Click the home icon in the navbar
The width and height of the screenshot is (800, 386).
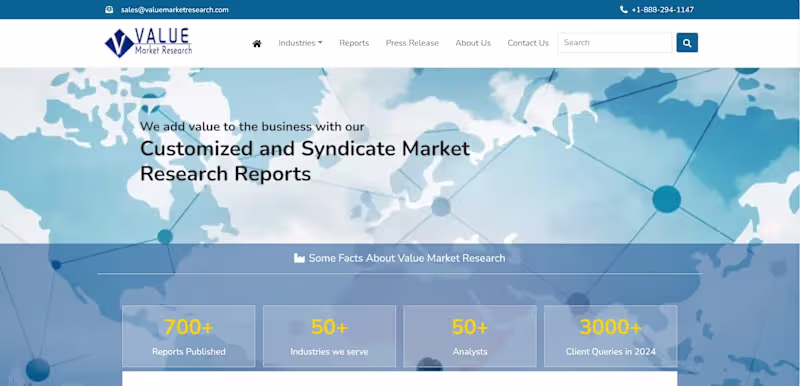(257, 43)
